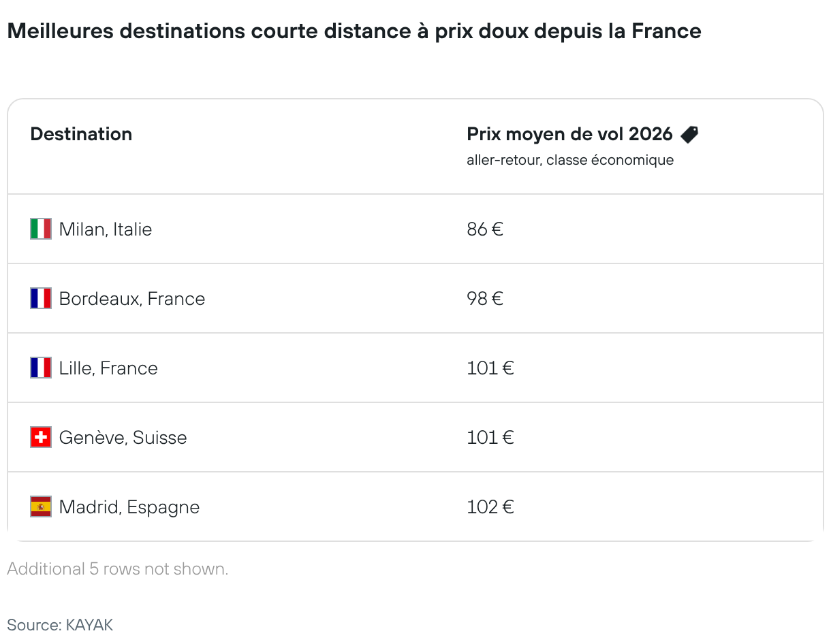Click the French flag next to Lille
Image resolution: width=831 pixels, height=644 pixels.
(41, 368)
